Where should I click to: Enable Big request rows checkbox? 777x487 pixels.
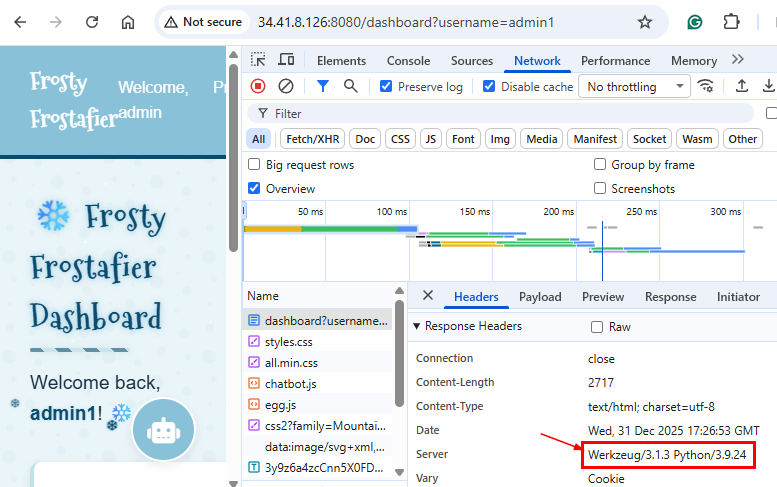point(255,165)
